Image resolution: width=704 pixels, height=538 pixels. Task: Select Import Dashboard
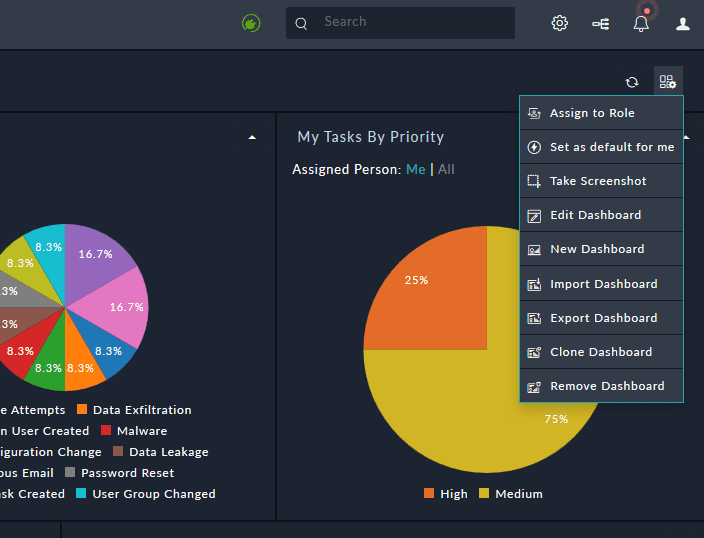(603, 284)
